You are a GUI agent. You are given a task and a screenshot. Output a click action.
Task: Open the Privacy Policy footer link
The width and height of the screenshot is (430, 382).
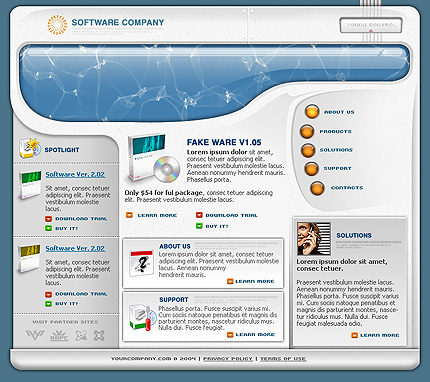pos(228,359)
